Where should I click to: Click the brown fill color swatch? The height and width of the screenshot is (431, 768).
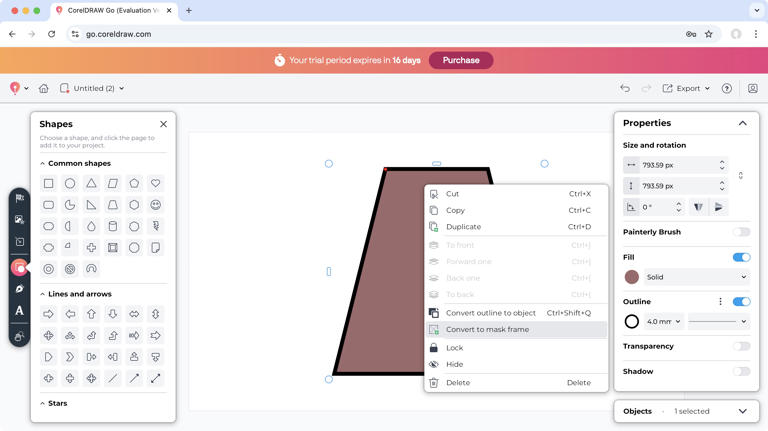point(631,277)
